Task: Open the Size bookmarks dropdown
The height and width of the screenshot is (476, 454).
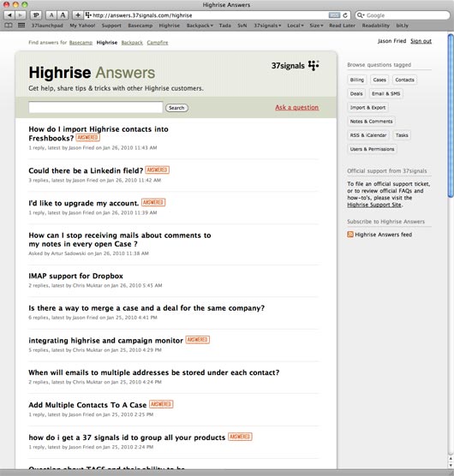Action: tap(316, 26)
